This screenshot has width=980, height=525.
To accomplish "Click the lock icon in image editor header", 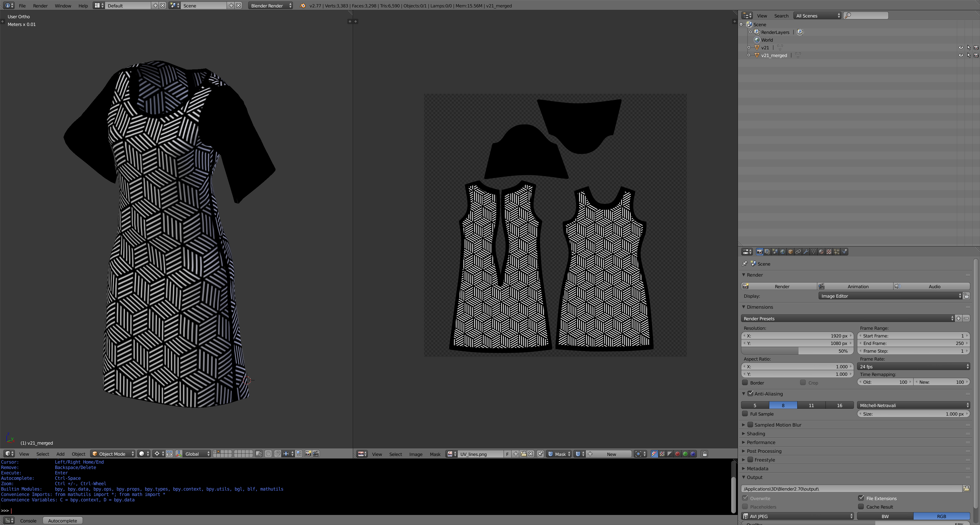I will point(705,454).
